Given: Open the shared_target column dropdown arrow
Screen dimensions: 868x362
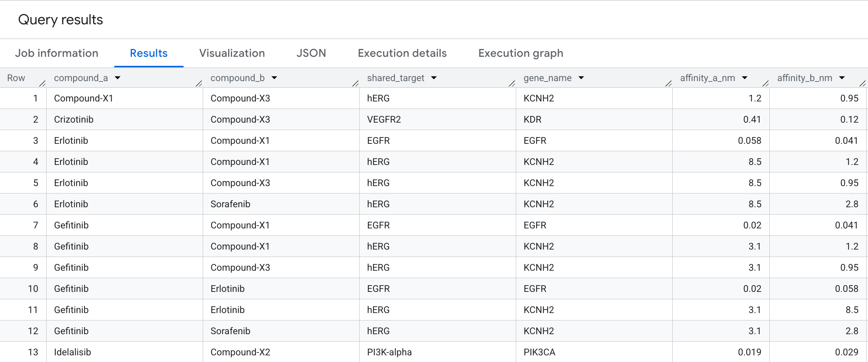Looking at the screenshot, I should pyautogui.click(x=434, y=78).
